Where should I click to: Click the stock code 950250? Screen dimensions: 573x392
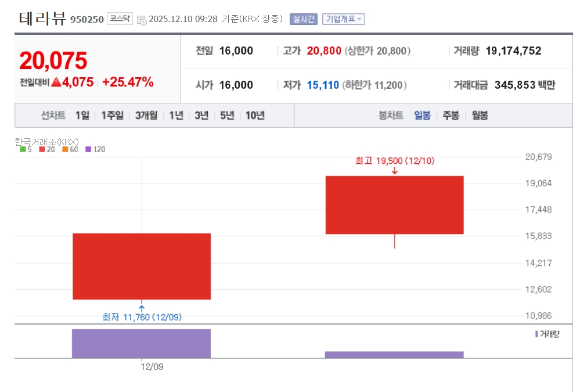coord(87,19)
